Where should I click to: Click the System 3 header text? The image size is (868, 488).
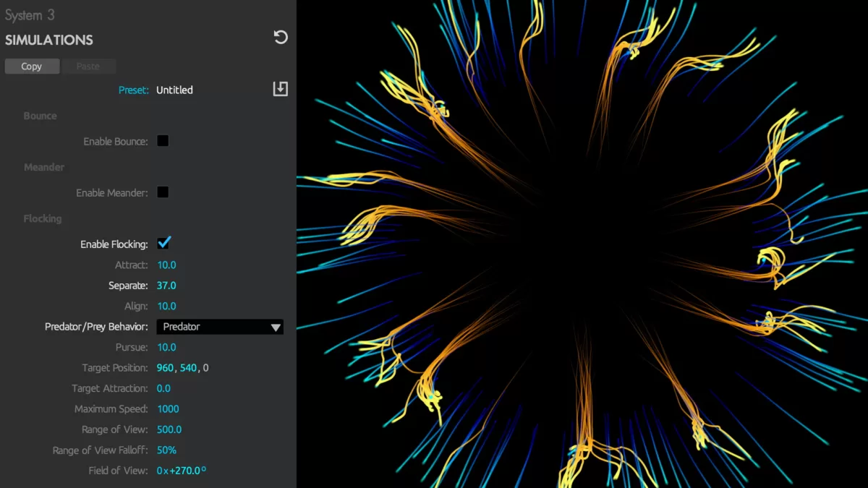pos(30,14)
